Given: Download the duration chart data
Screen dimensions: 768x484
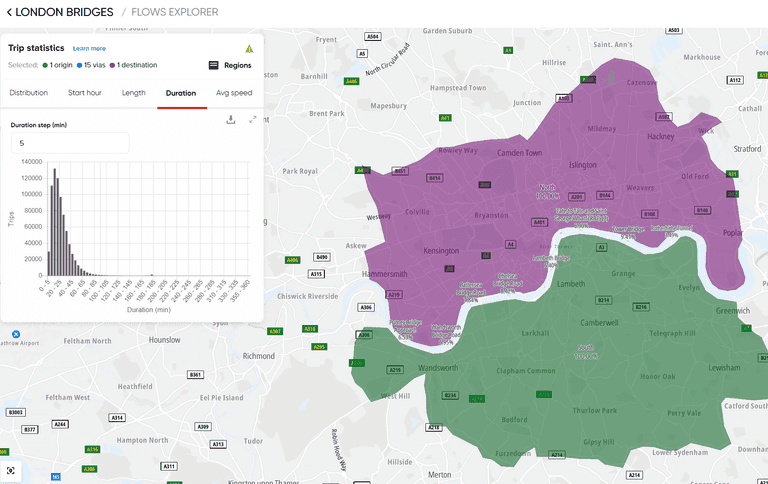Looking at the screenshot, I should click(x=231, y=119).
